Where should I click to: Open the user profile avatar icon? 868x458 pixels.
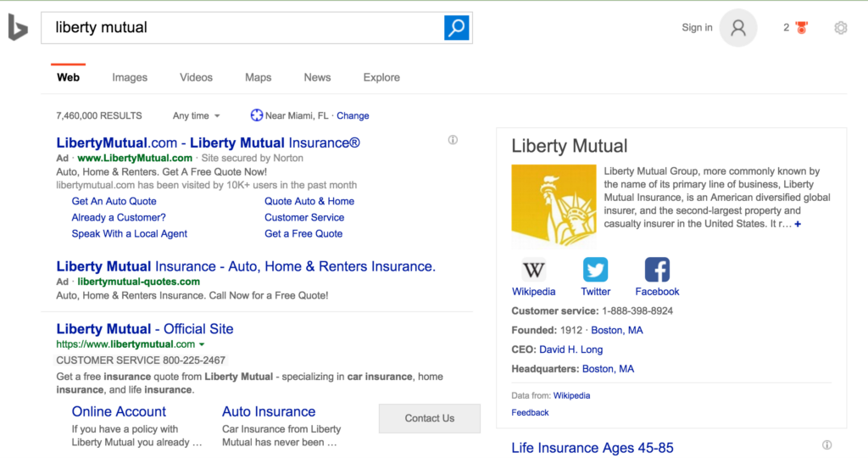click(737, 28)
